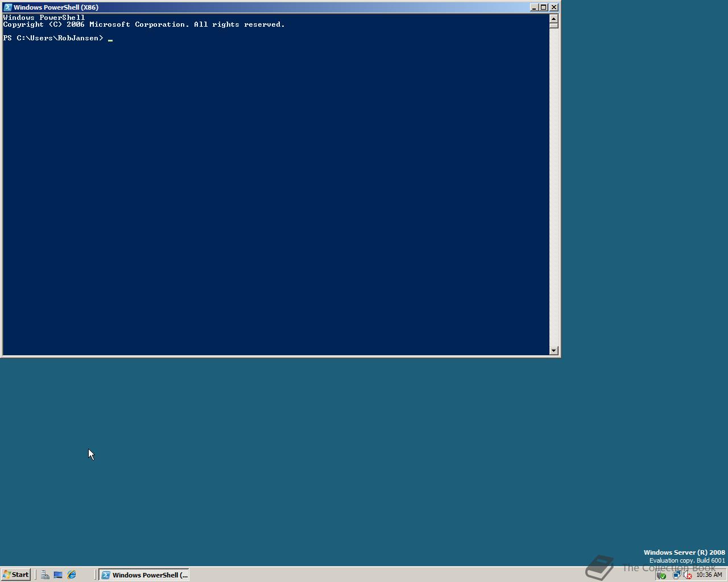Screen dimensions: 728x582
Task: Click the console scrollbar down arrow
Action: (554, 351)
